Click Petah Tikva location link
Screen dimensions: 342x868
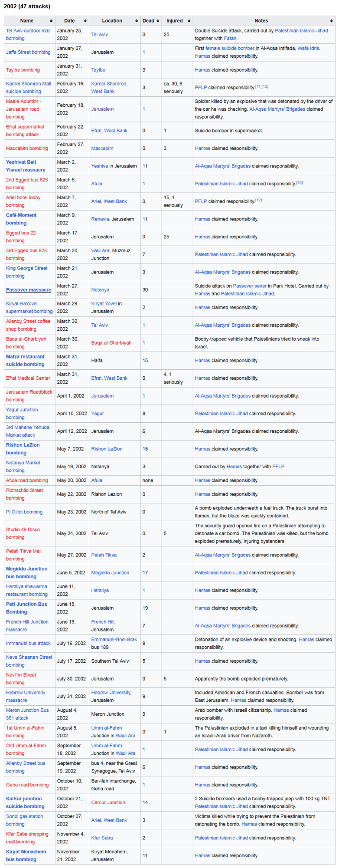click(x=104, y=555)
